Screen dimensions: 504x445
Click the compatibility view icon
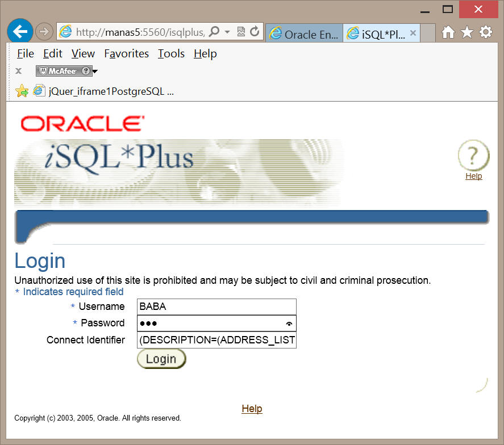click(241, 31)
